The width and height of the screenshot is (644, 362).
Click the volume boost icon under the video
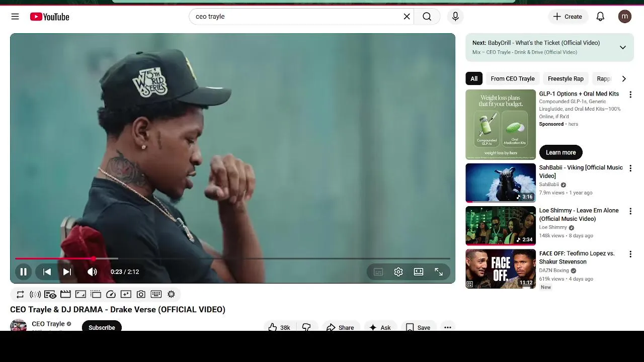(35, 294)
